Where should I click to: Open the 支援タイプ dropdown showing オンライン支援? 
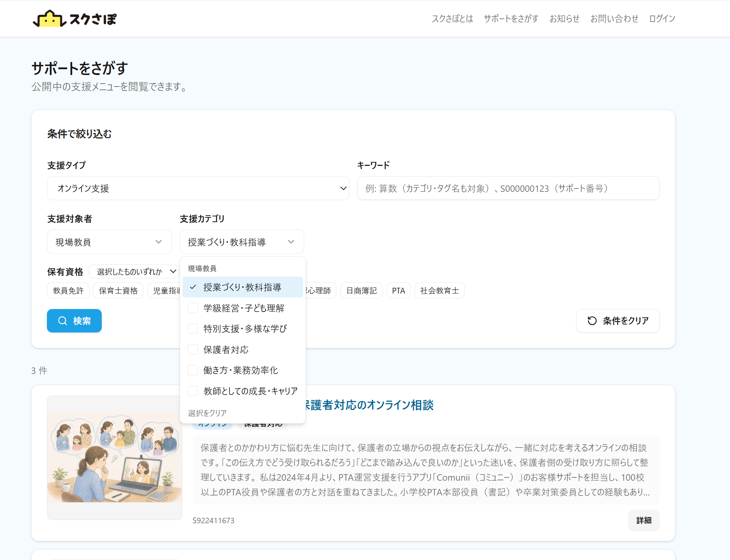198,188
